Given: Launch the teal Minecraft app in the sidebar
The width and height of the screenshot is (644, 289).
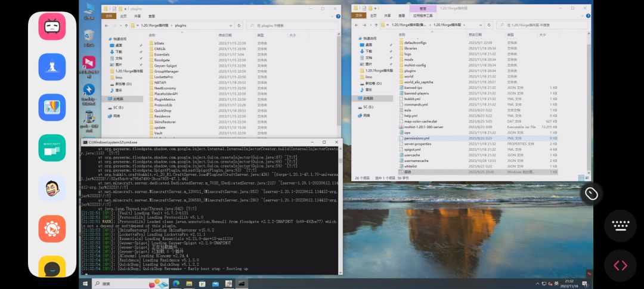Looking at the screenshot, I should (x=52, y=148).
